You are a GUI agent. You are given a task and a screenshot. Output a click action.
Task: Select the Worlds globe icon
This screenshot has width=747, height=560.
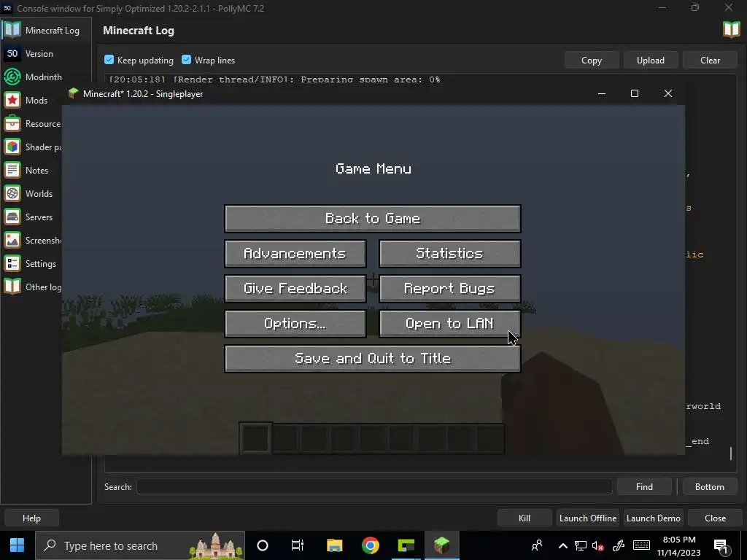12,193
